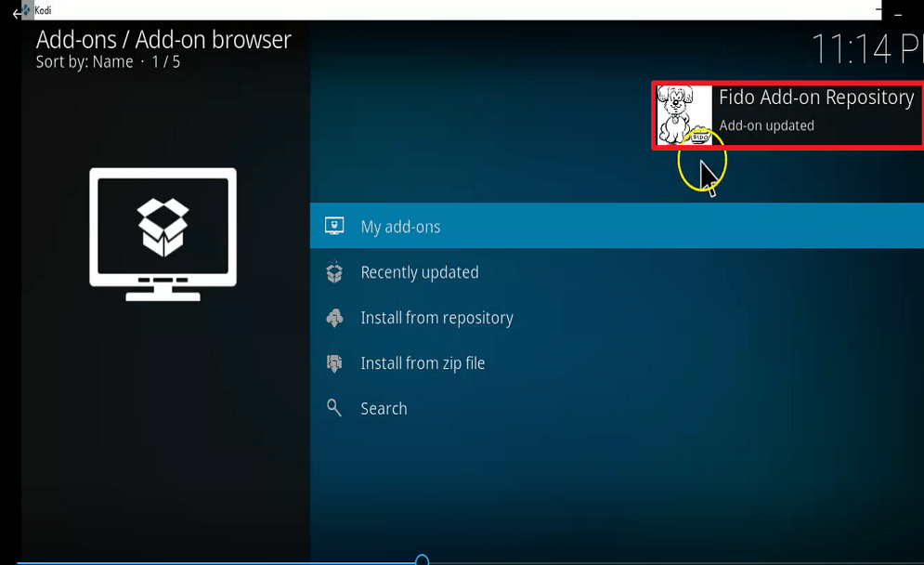
Task: Click the Fido Add-on Repository notification title
Action: pyautogui.click(x=816, y=98)
